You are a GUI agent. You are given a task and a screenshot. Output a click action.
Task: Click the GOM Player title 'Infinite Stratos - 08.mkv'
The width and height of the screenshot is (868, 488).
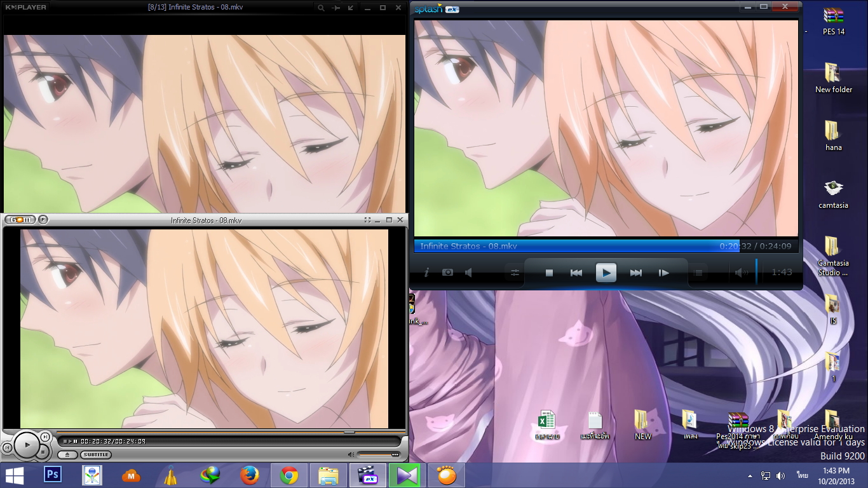(x=207, y=220)
